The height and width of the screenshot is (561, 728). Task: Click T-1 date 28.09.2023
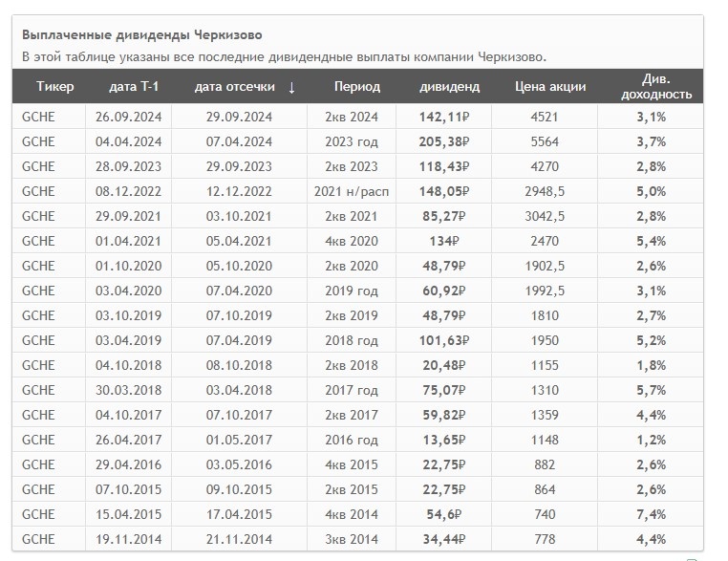[129, 166]
